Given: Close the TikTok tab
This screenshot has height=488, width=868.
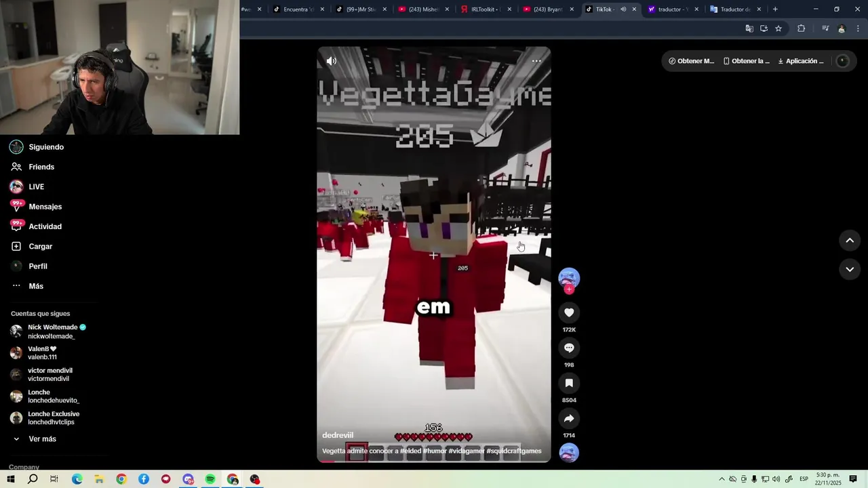Looking at the screenshot, I should tap(634, 9).
